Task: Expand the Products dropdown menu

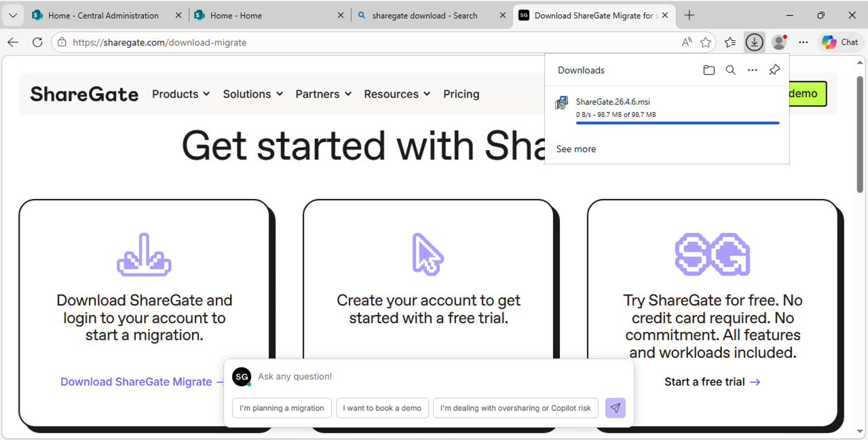Action: pos(181,94)
